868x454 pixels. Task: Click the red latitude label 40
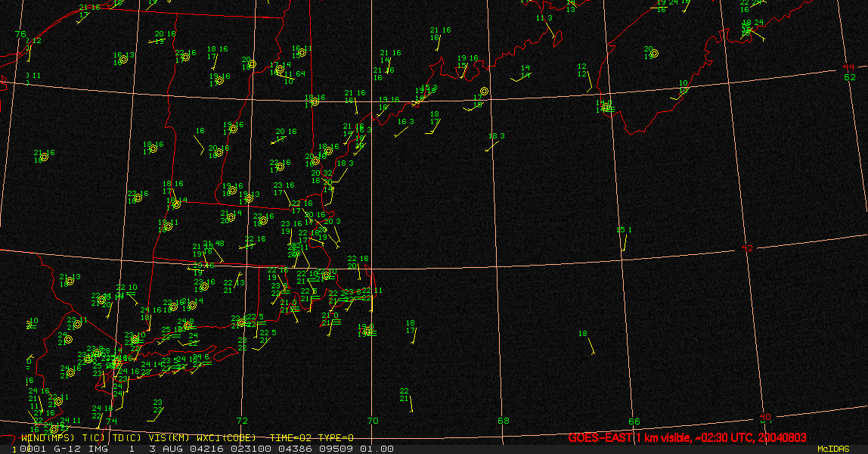pyautogui.click(x=765, y=417)
